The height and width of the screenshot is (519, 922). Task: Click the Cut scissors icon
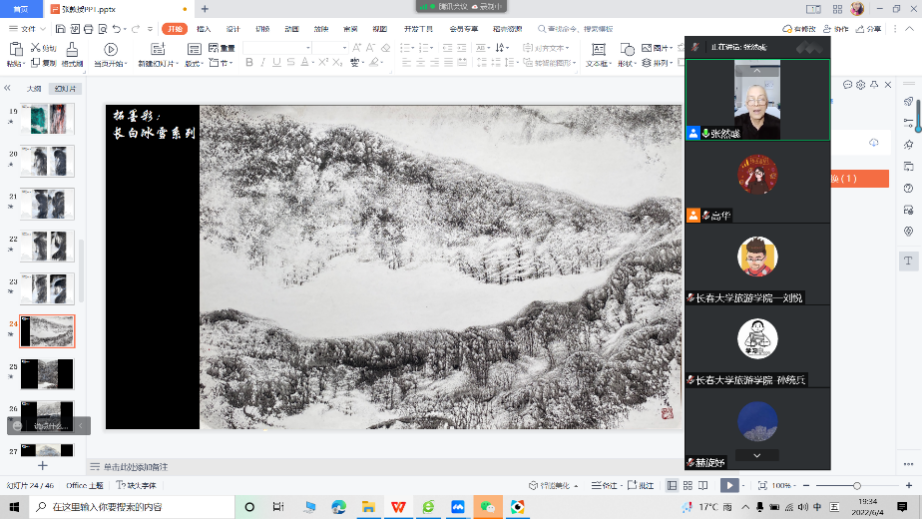tap(36, 48)
